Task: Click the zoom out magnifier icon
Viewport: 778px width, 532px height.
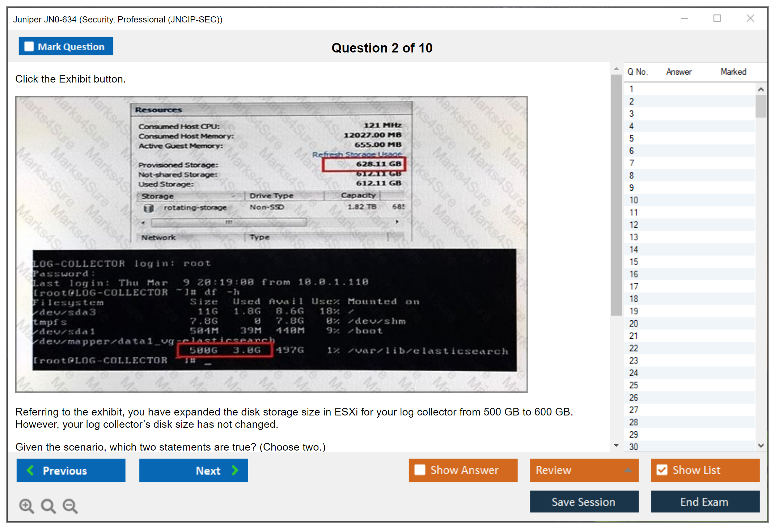Action: (x=70, y=506)
